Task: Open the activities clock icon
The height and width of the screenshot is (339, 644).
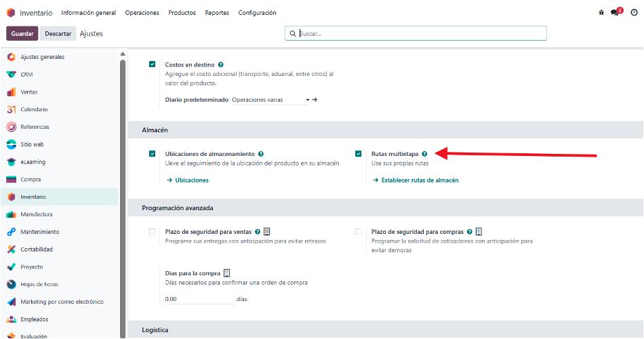Action: (634, 12)
